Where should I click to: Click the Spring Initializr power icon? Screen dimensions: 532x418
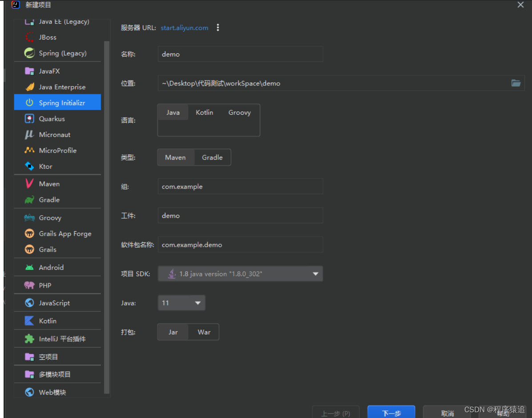(29, 103)
